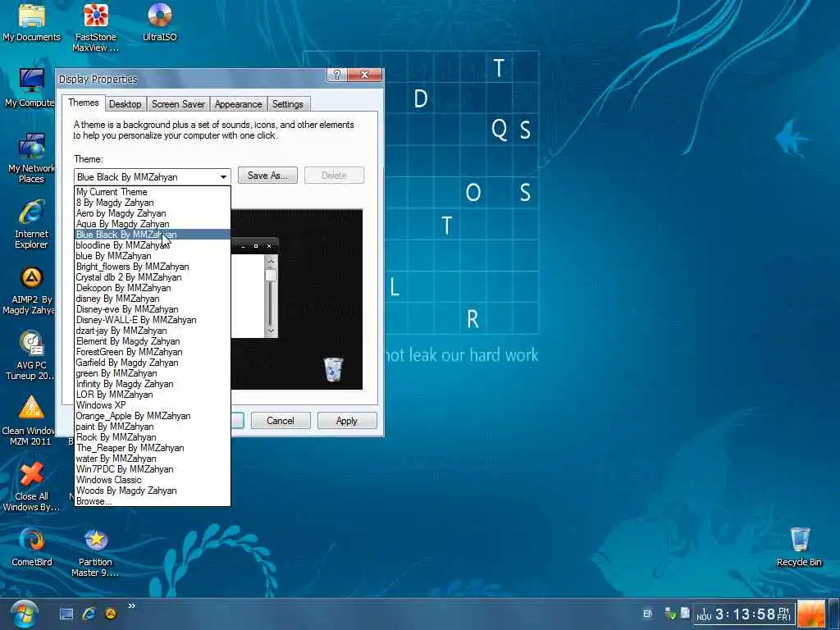840x630 pixels.
Task: Select Orange_Apple By MMZahyan theme
Action: pyautogui.click(x=152, y=416)
